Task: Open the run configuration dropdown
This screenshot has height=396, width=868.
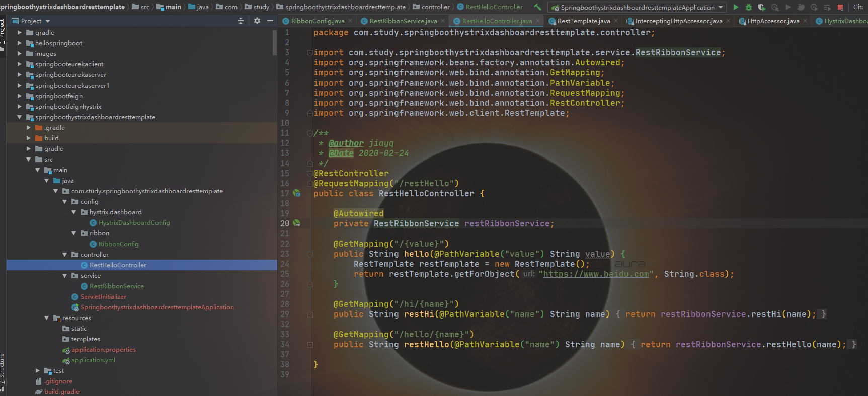Action: coord(637,7)
